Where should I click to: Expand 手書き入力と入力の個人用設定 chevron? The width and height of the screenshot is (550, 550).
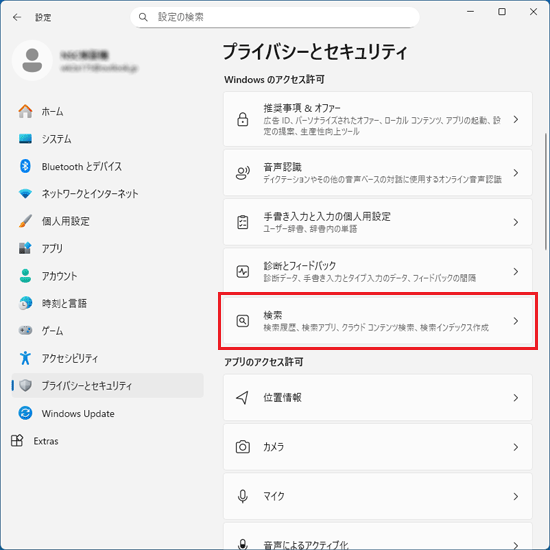tap(516, 222)
